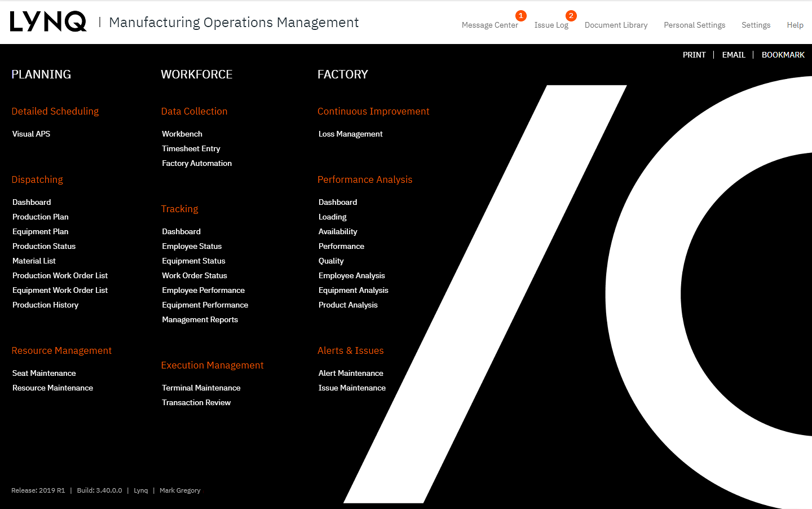The image size is (812, 509).
Task: Open Production Status
Action: tap(44, 246)
